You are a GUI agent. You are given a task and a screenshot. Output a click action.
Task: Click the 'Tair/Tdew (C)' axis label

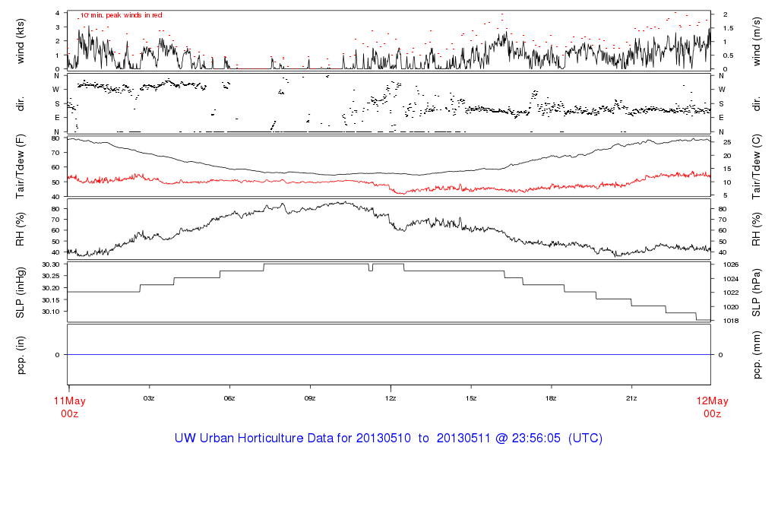coord(756,166)
